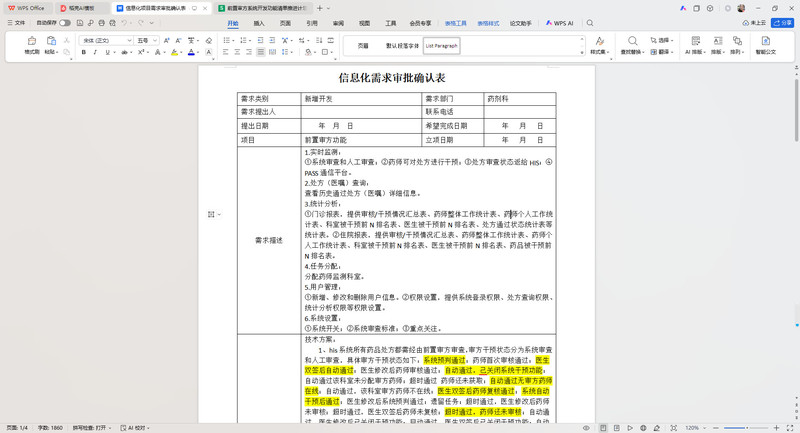
Task: Expand the font color dropdown arrow
Action: click(x=197, y=53)
